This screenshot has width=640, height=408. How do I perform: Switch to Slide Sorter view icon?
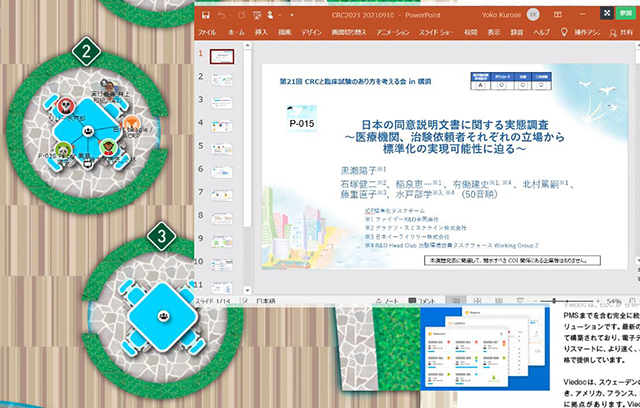tap(478, 301)
